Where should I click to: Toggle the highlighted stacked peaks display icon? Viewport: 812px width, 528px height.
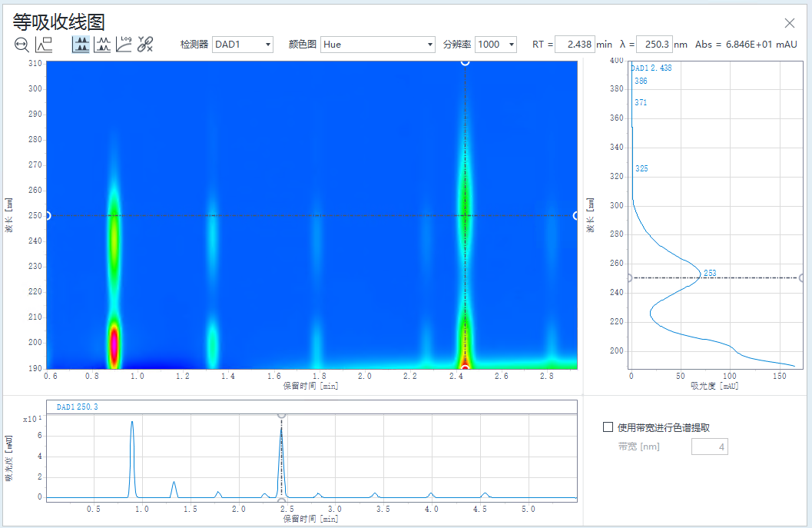81,45
